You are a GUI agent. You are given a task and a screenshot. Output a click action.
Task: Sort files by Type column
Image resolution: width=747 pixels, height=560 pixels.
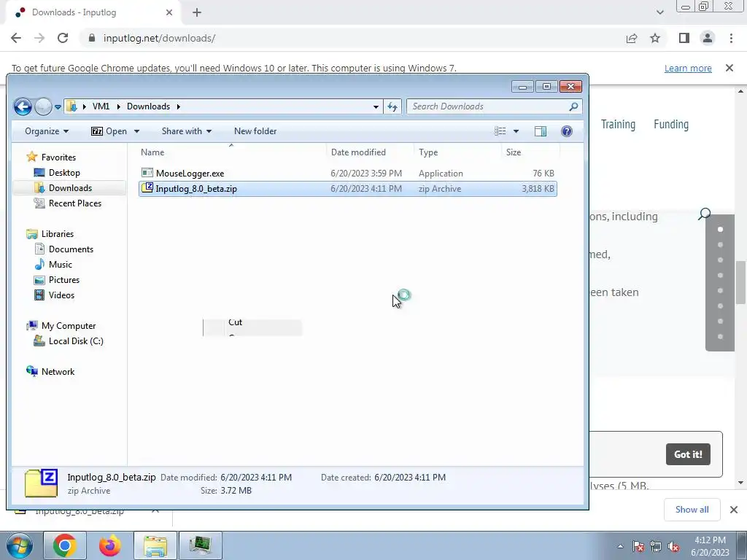pyautogui.click(x=458, y=152)
